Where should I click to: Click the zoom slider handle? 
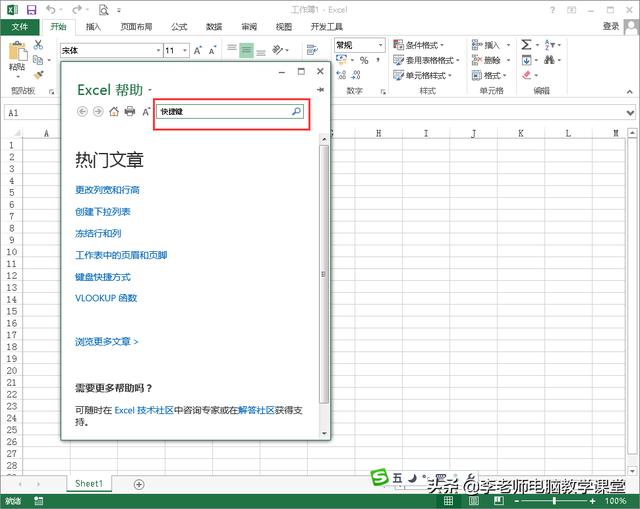coord(554,501)
